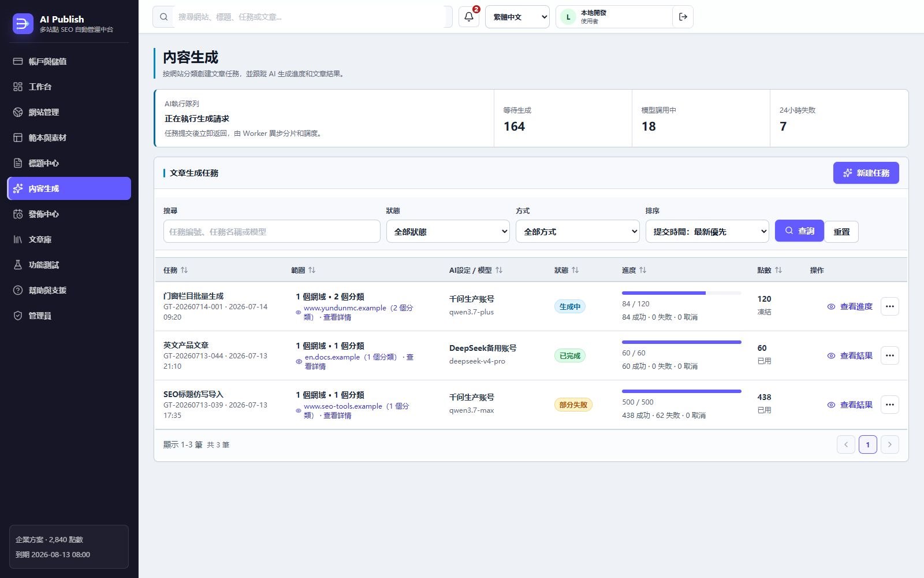Click the AI Publish logo icon
The width and height of the screenshot is (924, 578).
click(23, 24)
